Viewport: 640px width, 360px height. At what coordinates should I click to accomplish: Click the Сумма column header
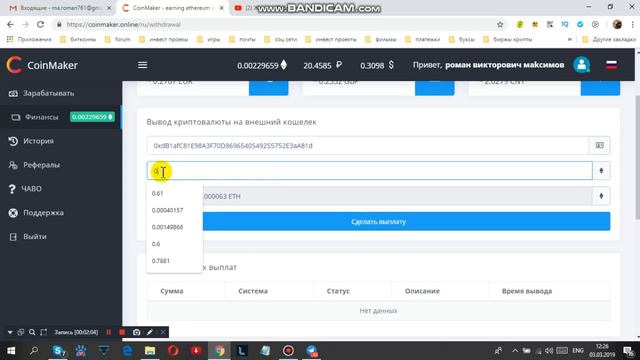point(172,291)
